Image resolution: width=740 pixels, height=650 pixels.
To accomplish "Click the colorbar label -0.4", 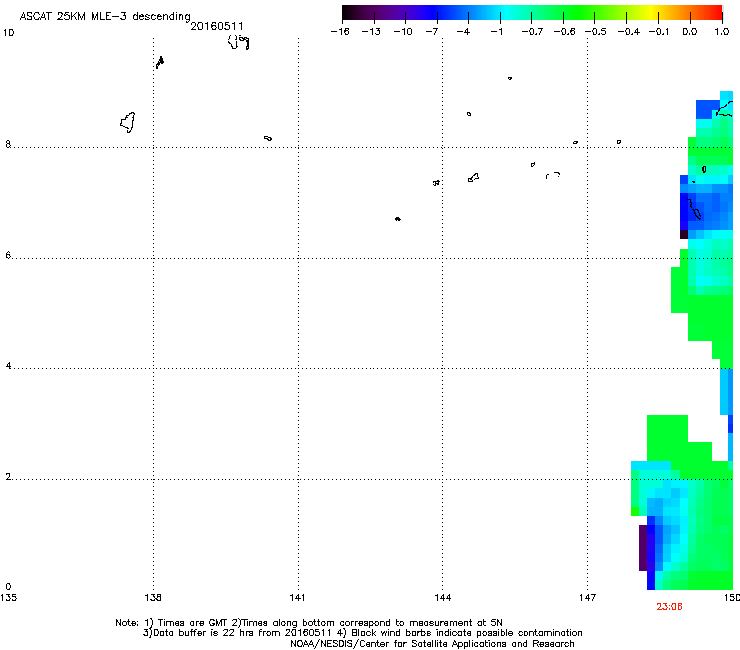I will pos(629,32).
